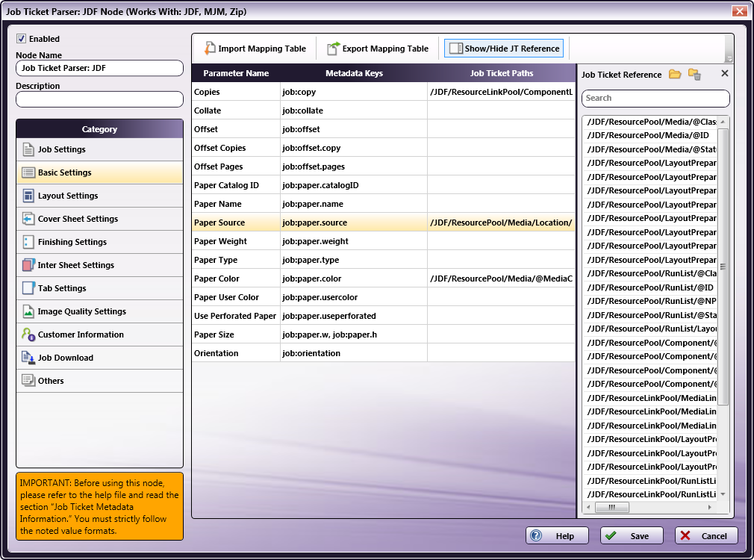Click the Cancel button

point(706,535)
